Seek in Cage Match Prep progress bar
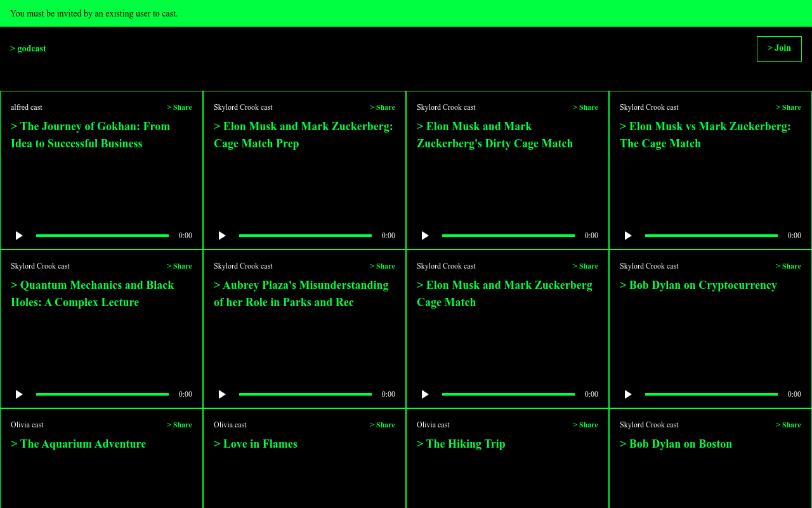This screenshot has height=508, width=812. pos(305,236)
